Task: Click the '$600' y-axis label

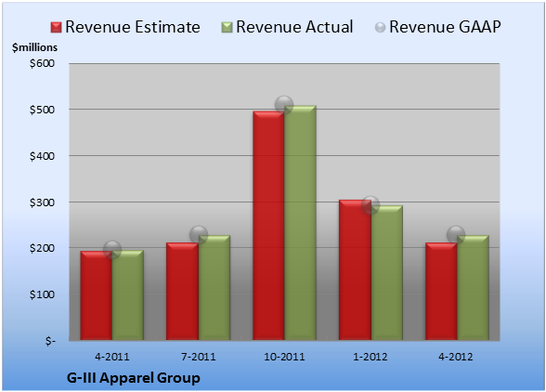Action: coord(42,63)
